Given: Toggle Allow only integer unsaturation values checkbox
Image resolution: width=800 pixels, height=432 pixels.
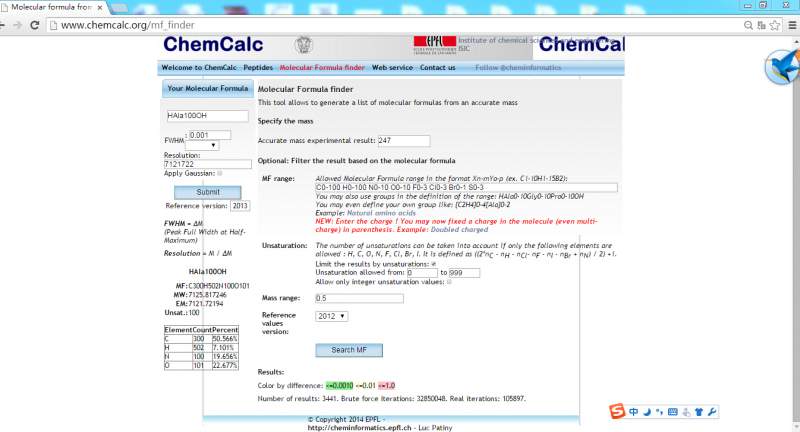Looking at the screenshot, I should coord(449,282).
